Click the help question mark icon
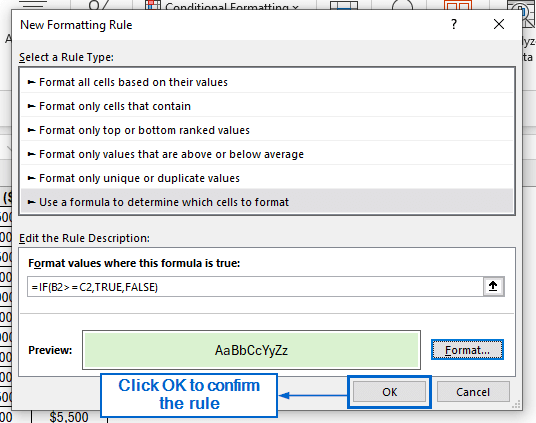Screen dimensions: 536x423 point(454,24)
